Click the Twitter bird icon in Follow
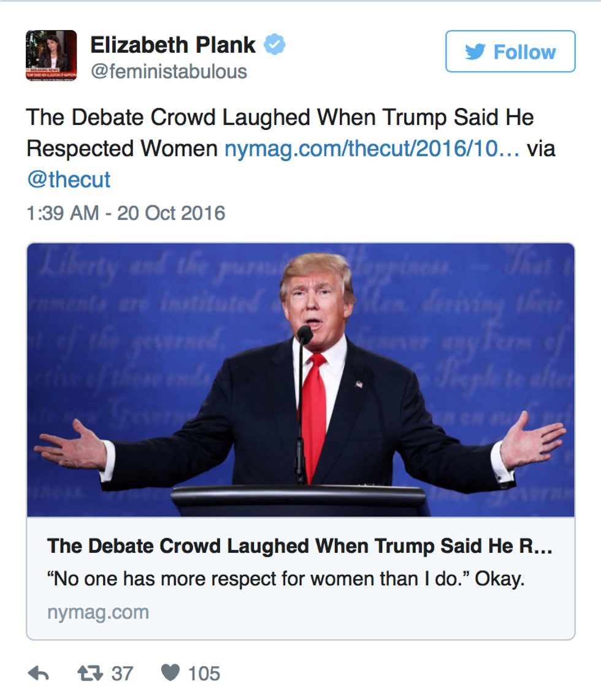This screenshot has width=601, height=700. tap(475, 52)
